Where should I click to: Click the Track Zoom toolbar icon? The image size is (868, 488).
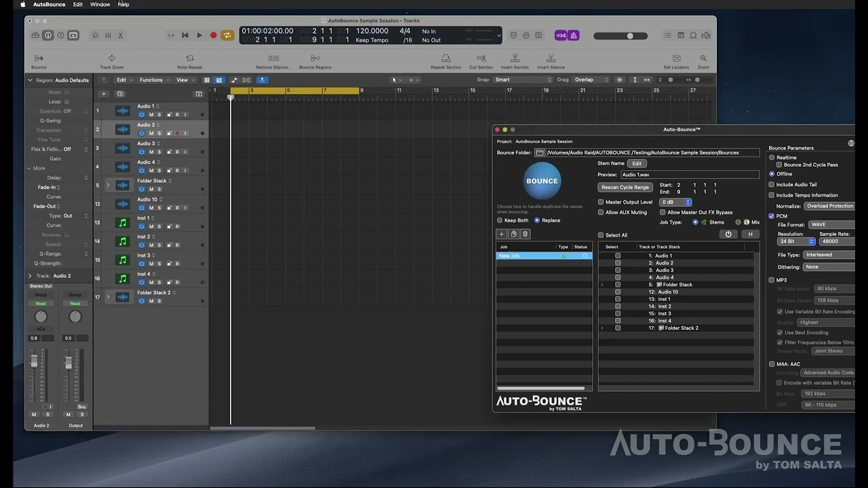112,58
